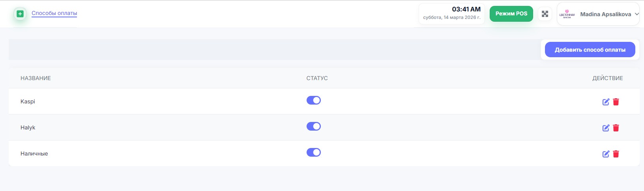
Task: Delete the Наличные payment method
Action: coord(616,154)
